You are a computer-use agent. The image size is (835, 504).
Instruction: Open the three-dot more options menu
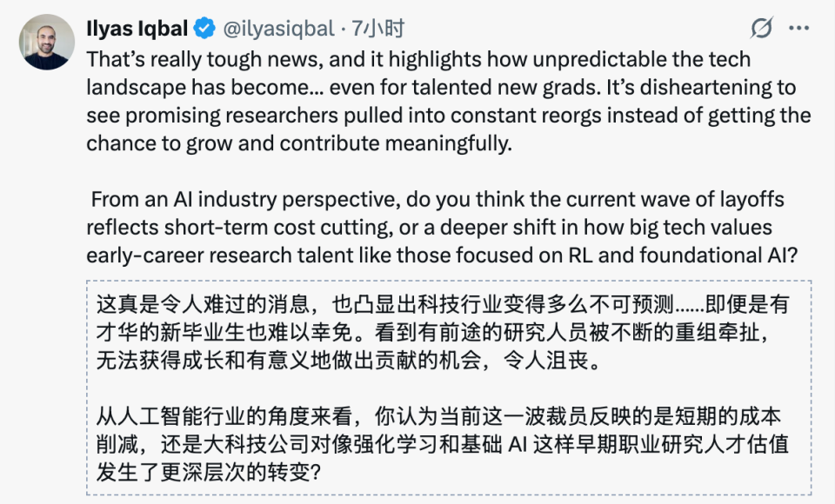click(798, 29)
